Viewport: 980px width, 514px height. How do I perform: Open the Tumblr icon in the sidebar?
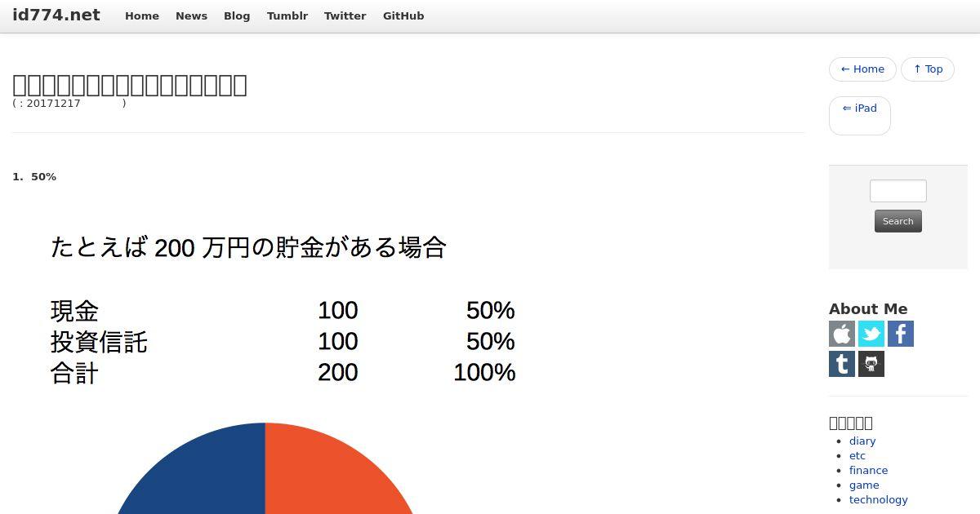point(842,364)
